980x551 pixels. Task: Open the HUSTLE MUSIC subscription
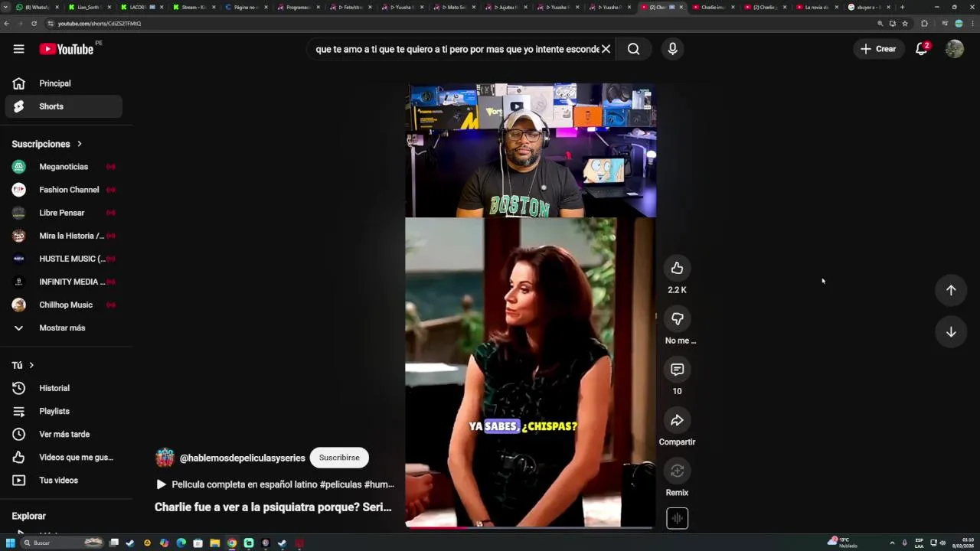coord(64,259)
